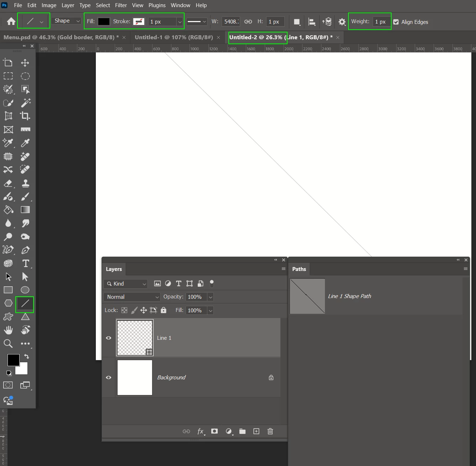Select the Line tool
Image resolution: width=476 pixels, height=466 pixels.
[x=25, y=304]
